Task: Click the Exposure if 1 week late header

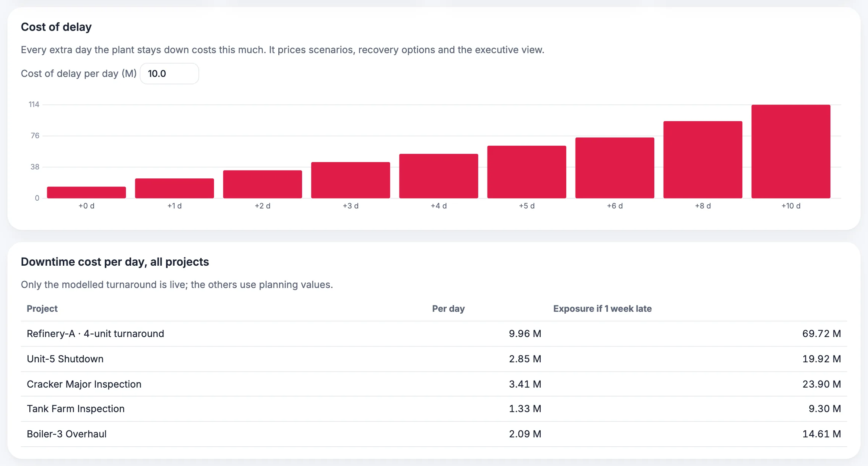Action: point(602,309)
